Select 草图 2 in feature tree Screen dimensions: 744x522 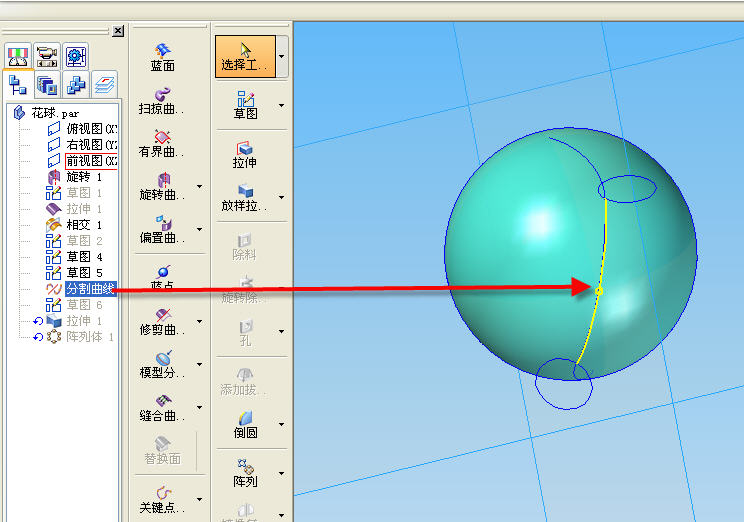(74, 241)
